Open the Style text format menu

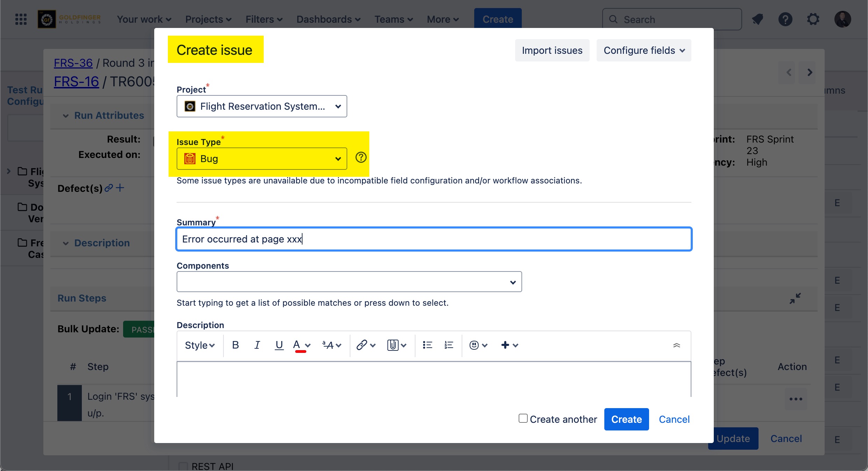(x=199, y=345)
